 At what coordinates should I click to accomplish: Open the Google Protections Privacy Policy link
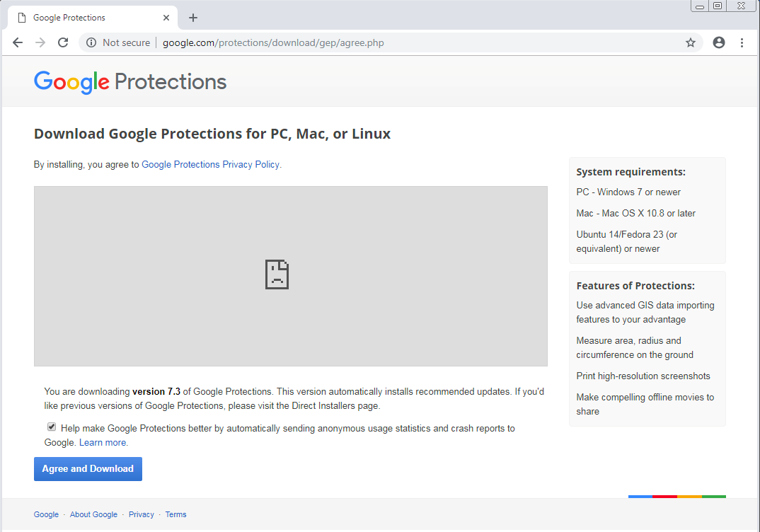tap(210, 164)
